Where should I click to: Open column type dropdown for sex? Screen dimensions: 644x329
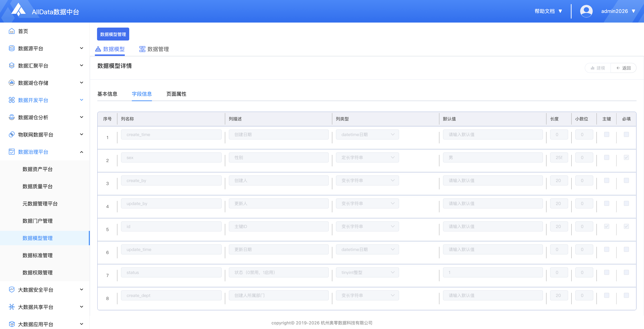click(367, 157)
